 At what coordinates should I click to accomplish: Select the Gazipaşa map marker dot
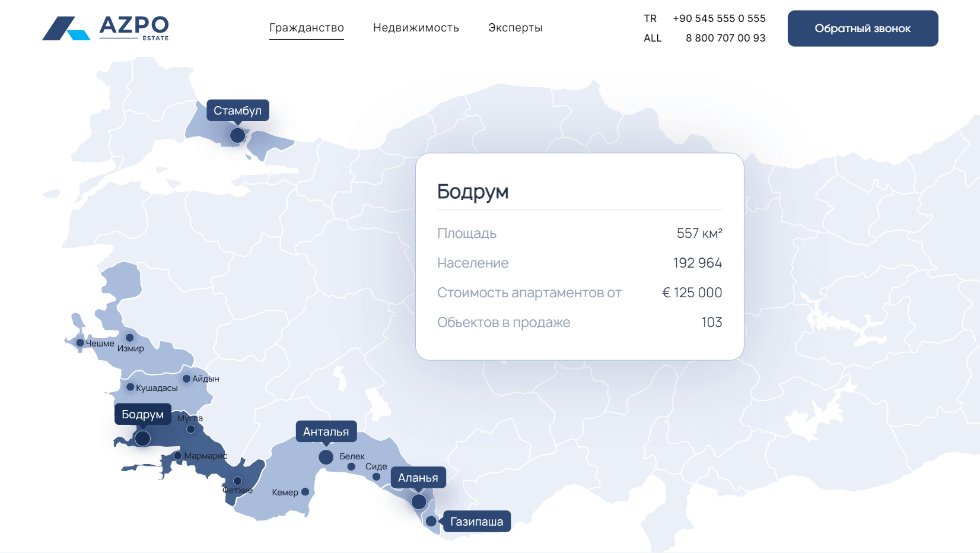[431, 522]
